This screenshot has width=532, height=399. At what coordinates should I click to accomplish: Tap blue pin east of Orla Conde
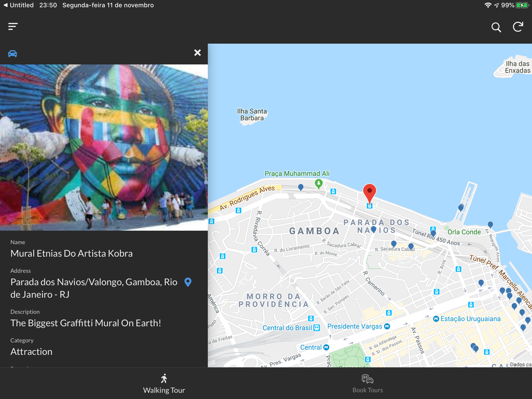point(490,225)
